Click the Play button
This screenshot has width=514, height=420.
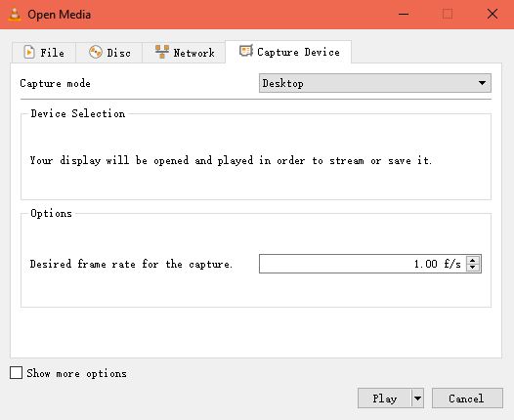[x=384, y=399]
